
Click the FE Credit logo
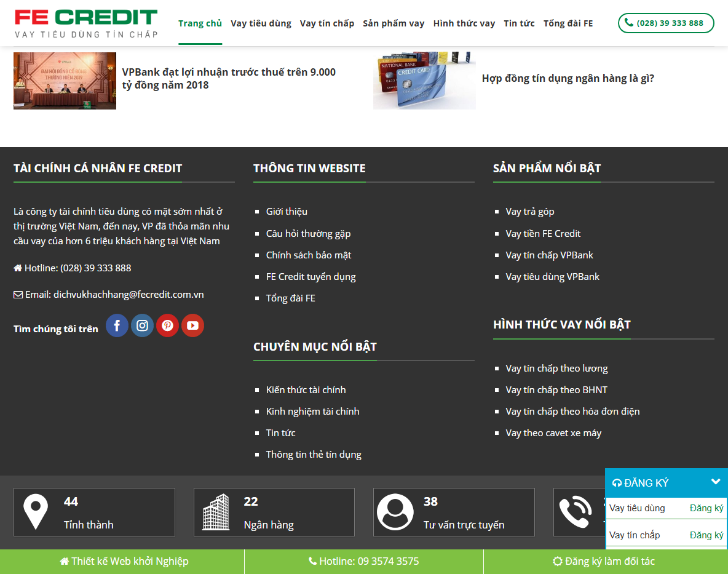(86, 23)
